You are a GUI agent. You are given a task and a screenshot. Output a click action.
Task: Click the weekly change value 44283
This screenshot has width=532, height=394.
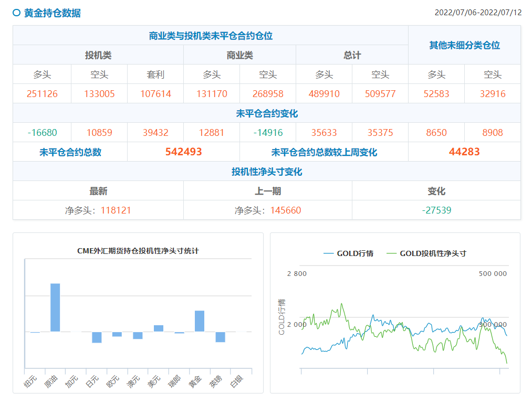click(x=464, y=152)
